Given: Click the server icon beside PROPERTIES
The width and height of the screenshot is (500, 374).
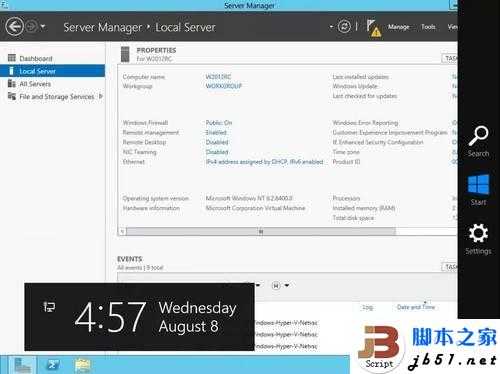Looking at the screenshot, I should [125, 54].
